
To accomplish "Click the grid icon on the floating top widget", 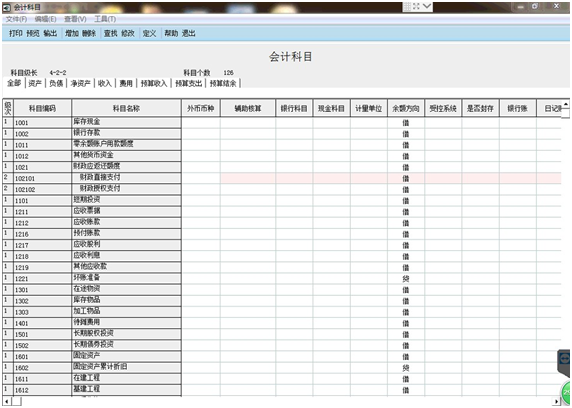I will point(407,6).
